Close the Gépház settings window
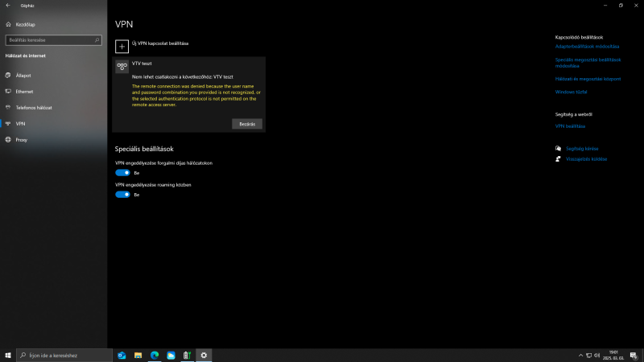The width and height of the screenshot is (644, 362). click(636, 6)
